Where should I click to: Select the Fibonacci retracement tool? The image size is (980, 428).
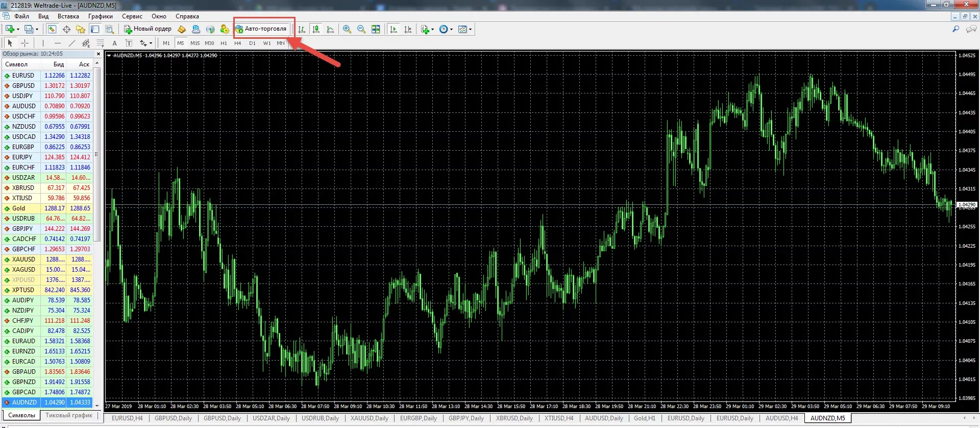coord(101,43)
